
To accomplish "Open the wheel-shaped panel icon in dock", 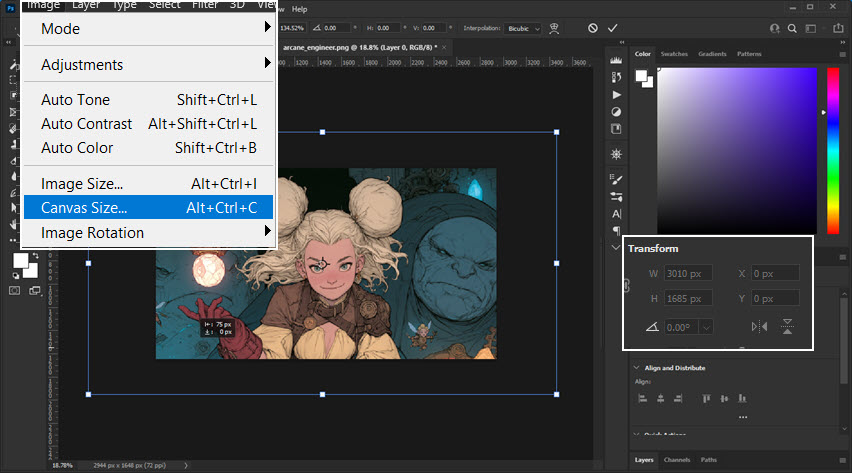I will (x=616, y=154).
